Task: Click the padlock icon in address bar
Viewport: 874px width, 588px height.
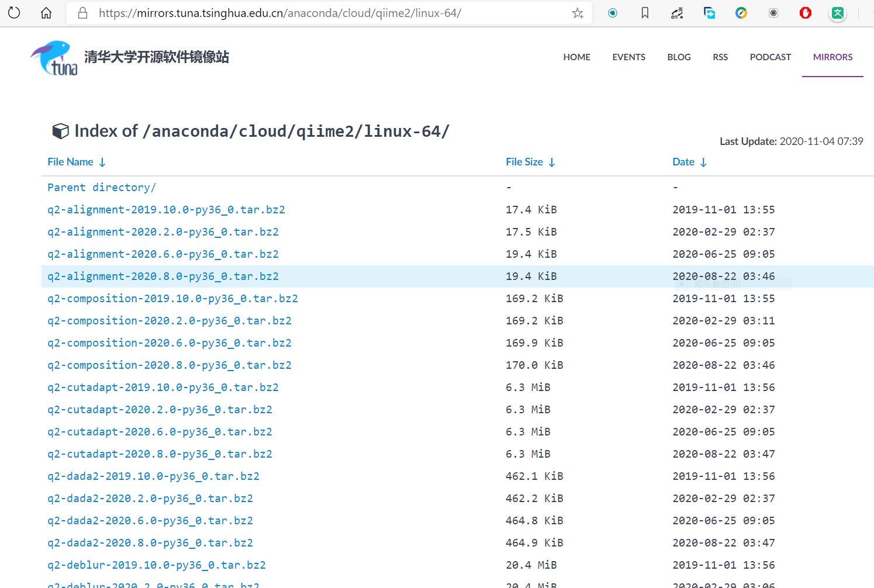Action: pos(82,13)
